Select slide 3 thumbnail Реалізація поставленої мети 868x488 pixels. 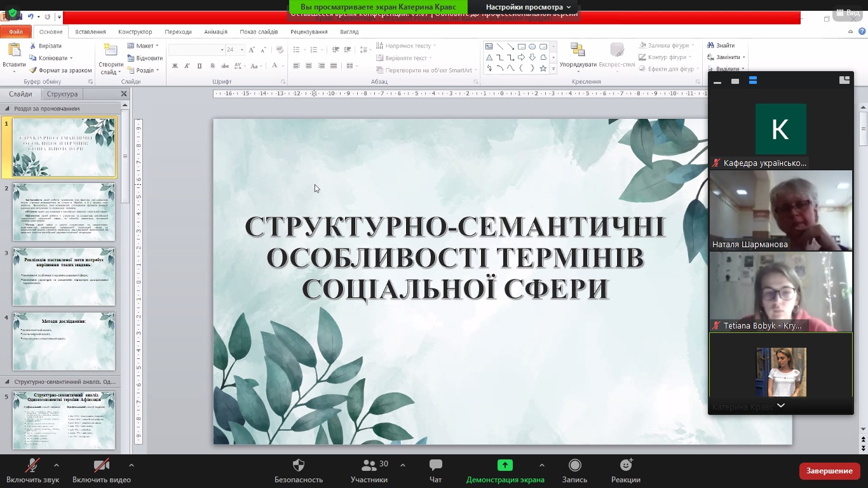point(64,276)
